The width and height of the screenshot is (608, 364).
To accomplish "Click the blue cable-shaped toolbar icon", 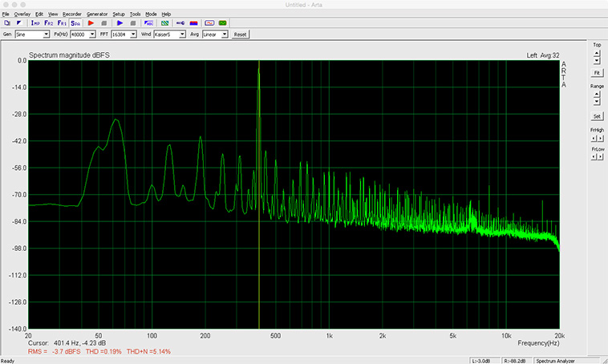I will (180, 23).
